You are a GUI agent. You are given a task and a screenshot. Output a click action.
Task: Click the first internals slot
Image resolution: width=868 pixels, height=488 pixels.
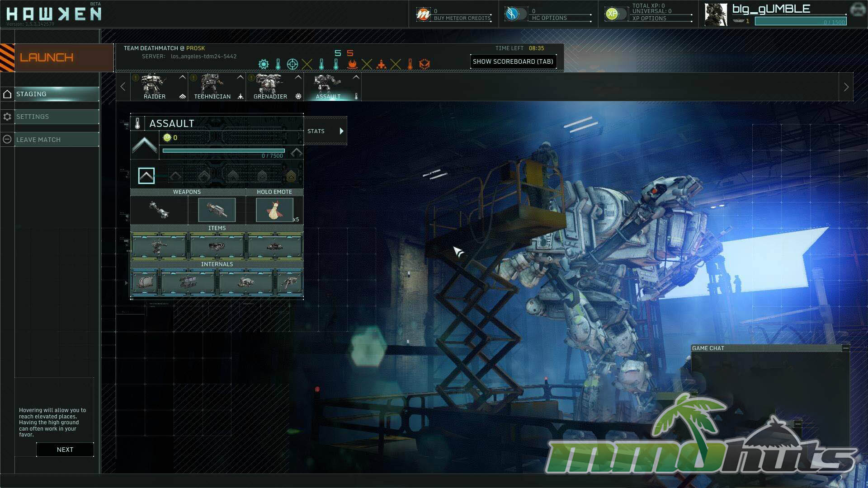pyautogui.click(x=145, y=282)
